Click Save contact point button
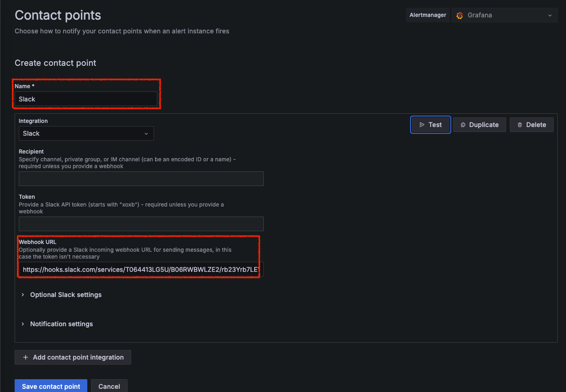Image resolution: width=566 pixels, height=392 pixels. pyautogui.click(x=51, y=386)
